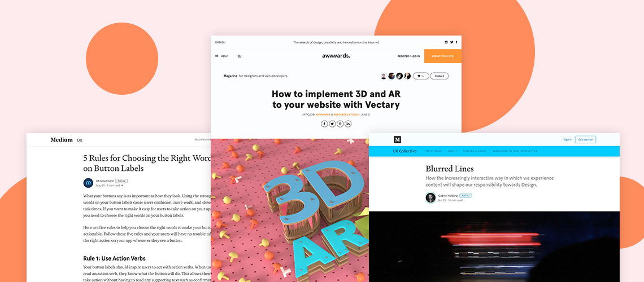Click the Awwwards tagline about design awards
Viewport: 644px width, 282px height.
pos(336,42)
